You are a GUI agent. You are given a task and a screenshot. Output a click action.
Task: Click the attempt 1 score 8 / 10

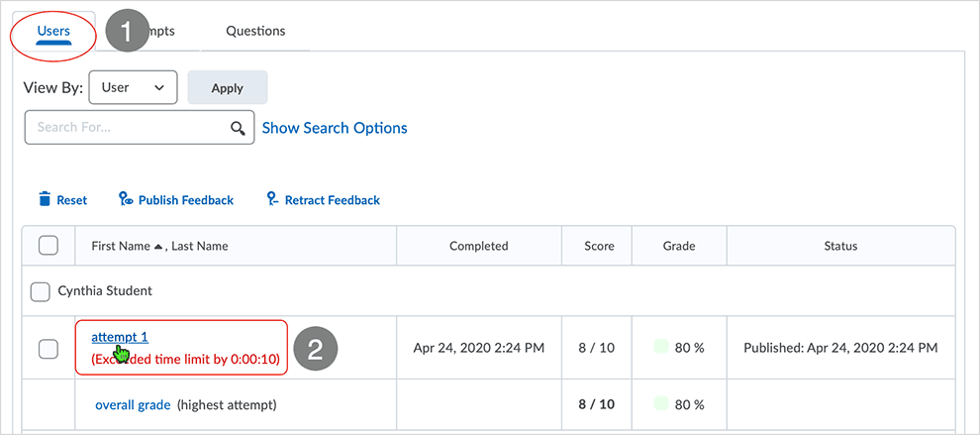[596, 348]
